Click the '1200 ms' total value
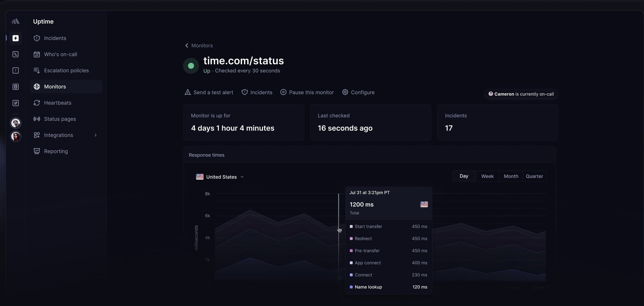644x306 pixels. (x=362, y=205)
